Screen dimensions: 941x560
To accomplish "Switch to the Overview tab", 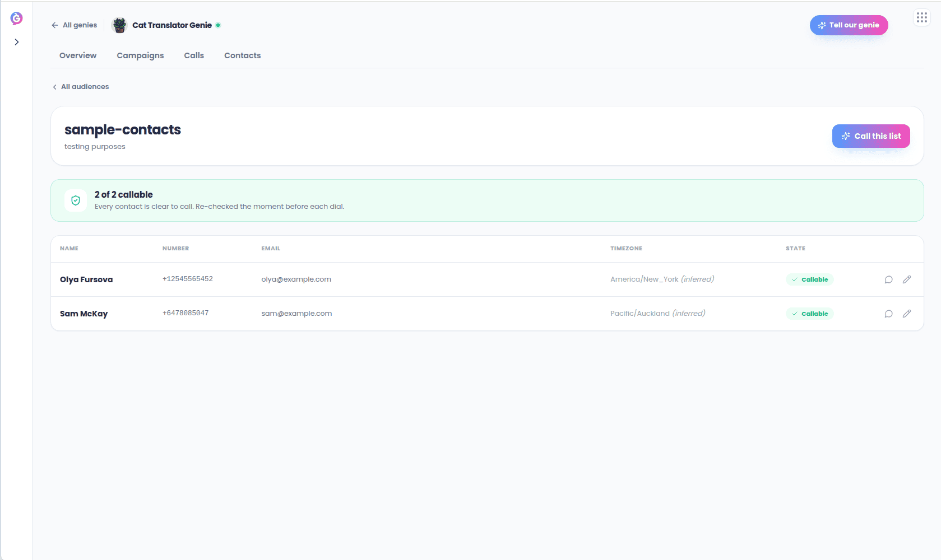I will (78, 55).
